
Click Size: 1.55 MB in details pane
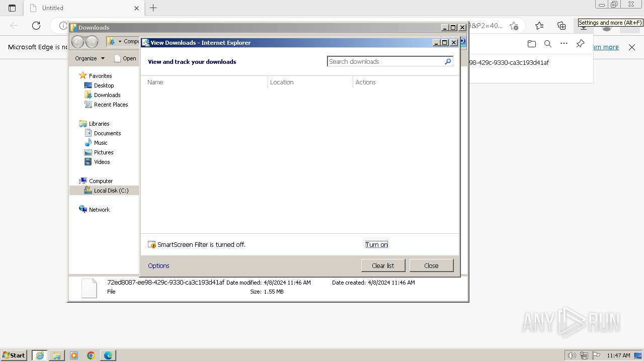(x=267, y=292)
